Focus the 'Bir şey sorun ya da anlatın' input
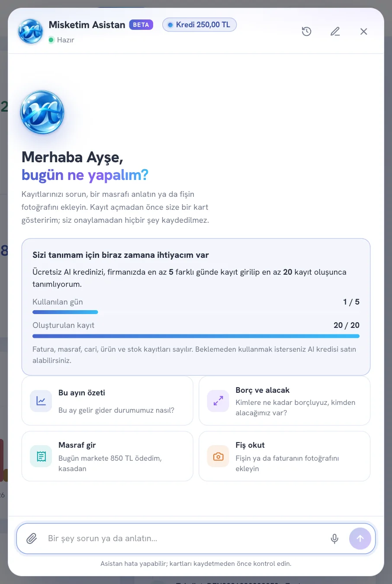The width and height of the screenshot is (392, 584). click(x=184, y=539)
